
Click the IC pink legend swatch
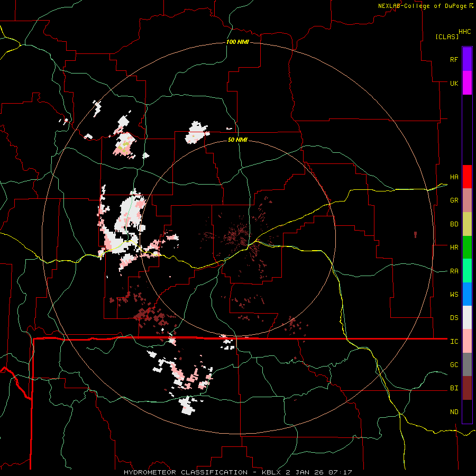[x=467, y=341]
